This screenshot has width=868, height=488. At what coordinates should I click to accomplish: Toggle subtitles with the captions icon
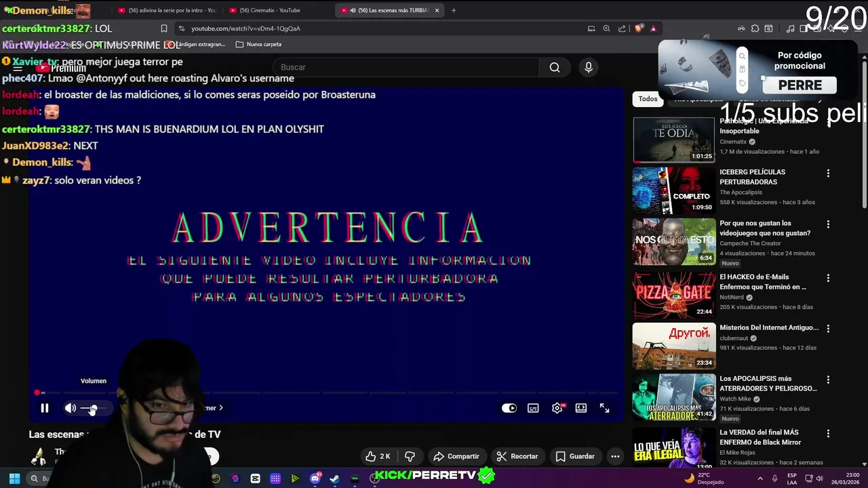pyautogui.click(x=533, y=408)
